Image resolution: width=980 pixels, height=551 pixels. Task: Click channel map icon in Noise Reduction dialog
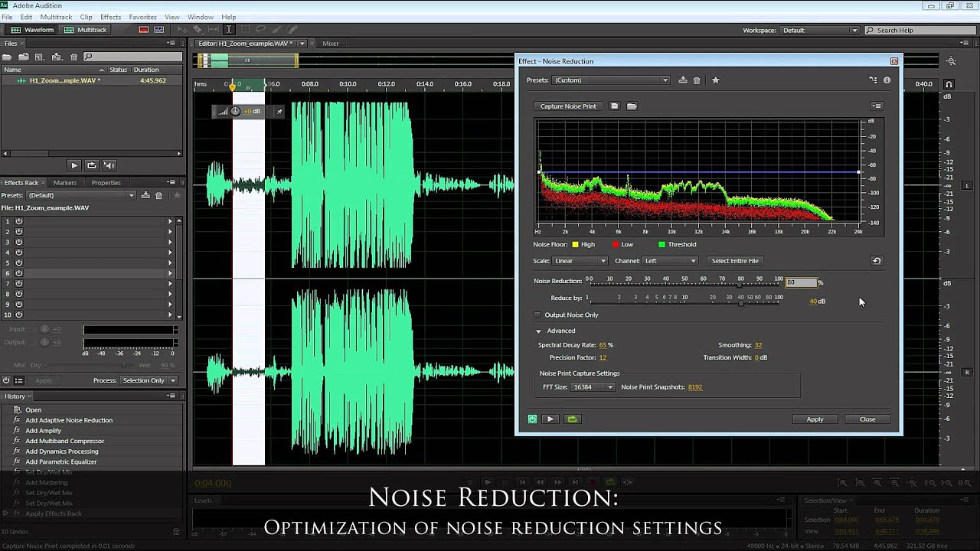(x=873, y=80)
